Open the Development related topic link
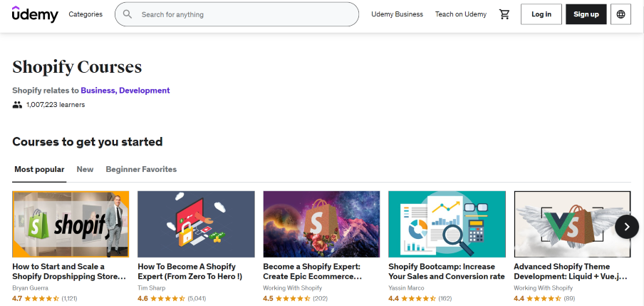This screenshot has width=644, height=306. (x=145, y=91)
